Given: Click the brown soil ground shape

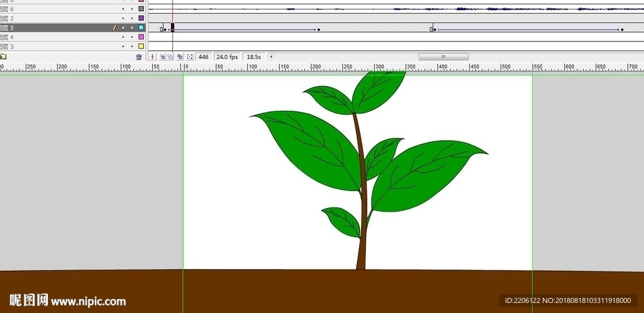Looking at the screenshot, I should pos(322,291).
